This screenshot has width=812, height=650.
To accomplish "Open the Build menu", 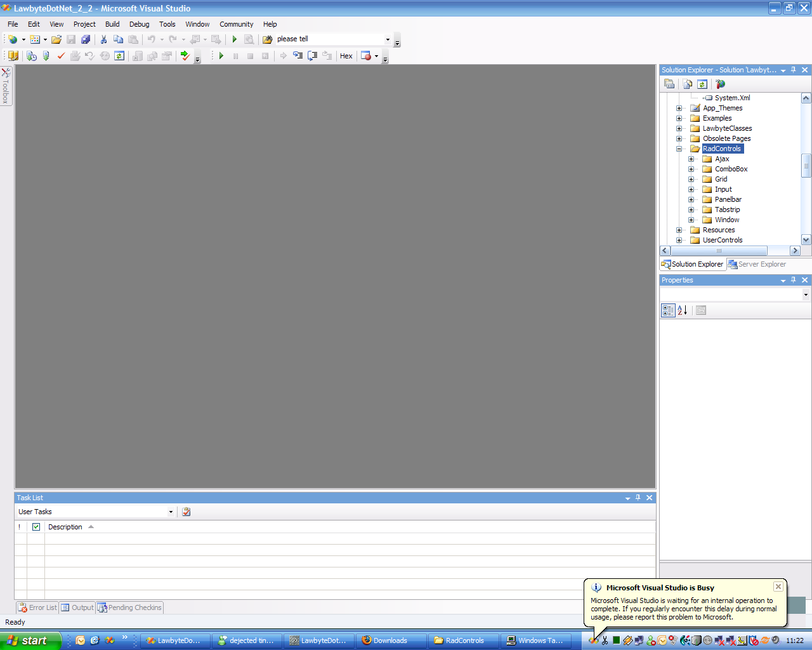I will [x=112, y=24].
